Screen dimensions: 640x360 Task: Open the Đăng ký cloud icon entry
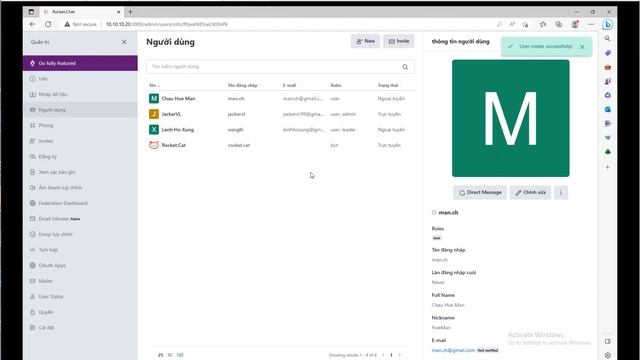point(33,156)
